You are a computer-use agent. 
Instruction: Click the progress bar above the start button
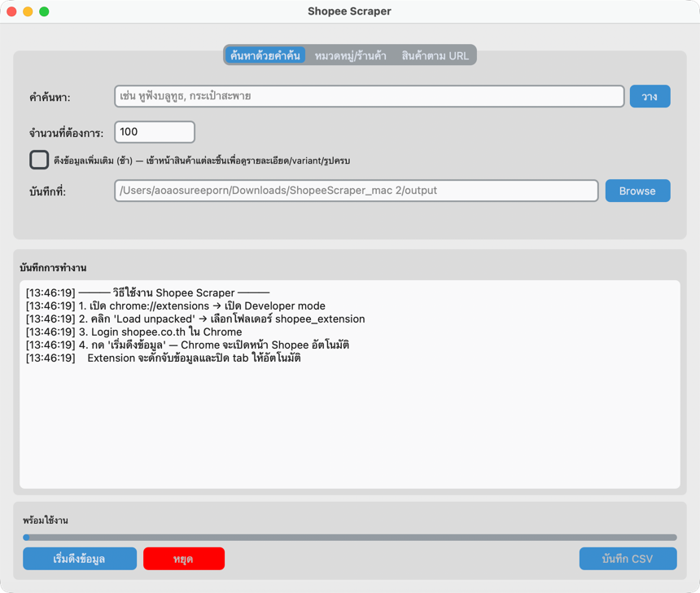[x=350, y=538]
